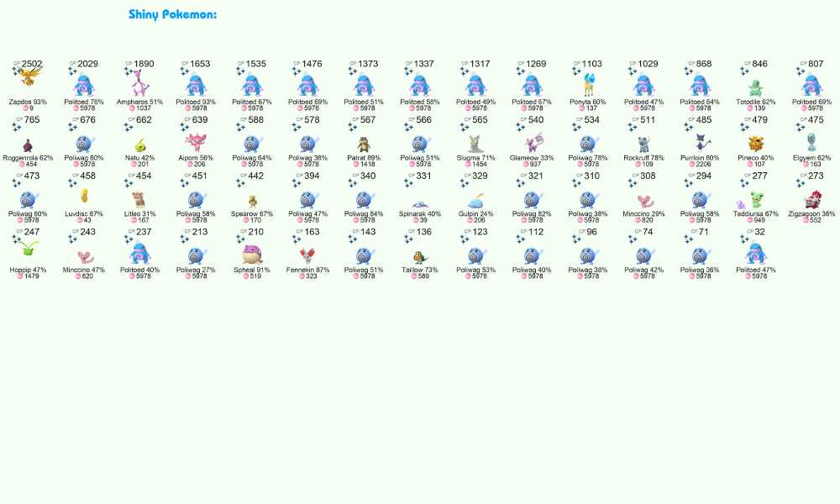This screenshot has width=840, height=504.
Task: Click the "Politoed 93%" label
Action: [x=196, y=102]
